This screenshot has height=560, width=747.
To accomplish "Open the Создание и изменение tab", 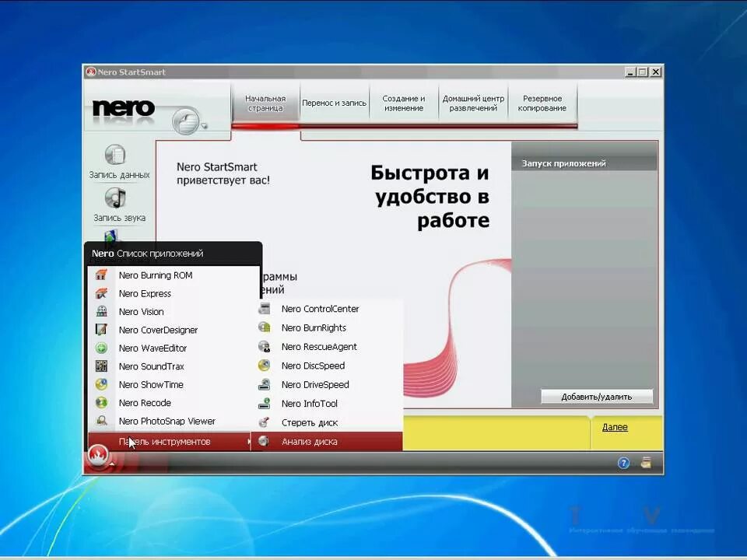I will click(404, 103).
